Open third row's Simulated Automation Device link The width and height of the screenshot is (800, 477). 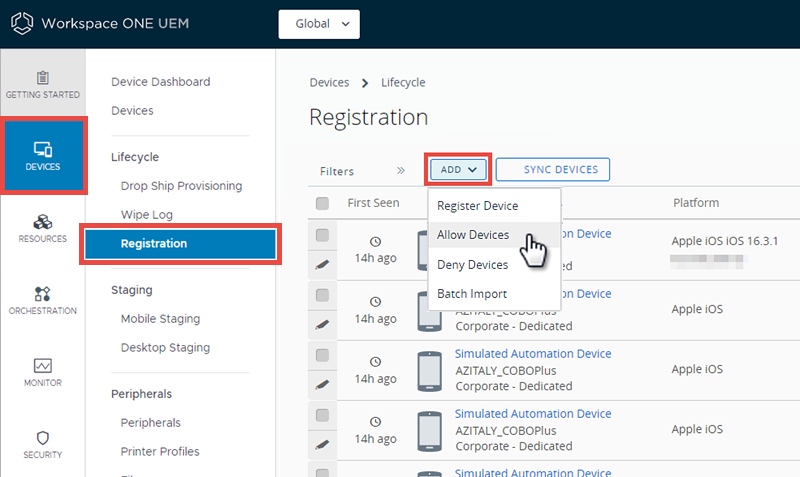[x=533, y=354]
